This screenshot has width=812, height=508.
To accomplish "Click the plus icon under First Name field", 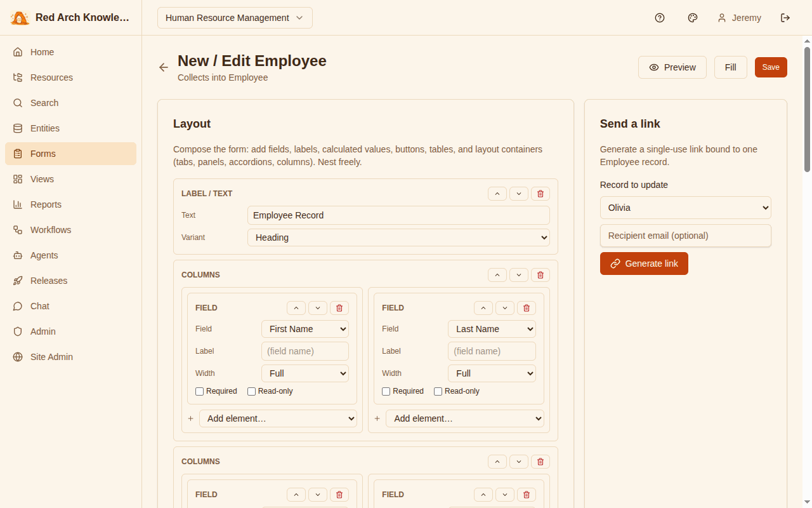I will (190, 418).
